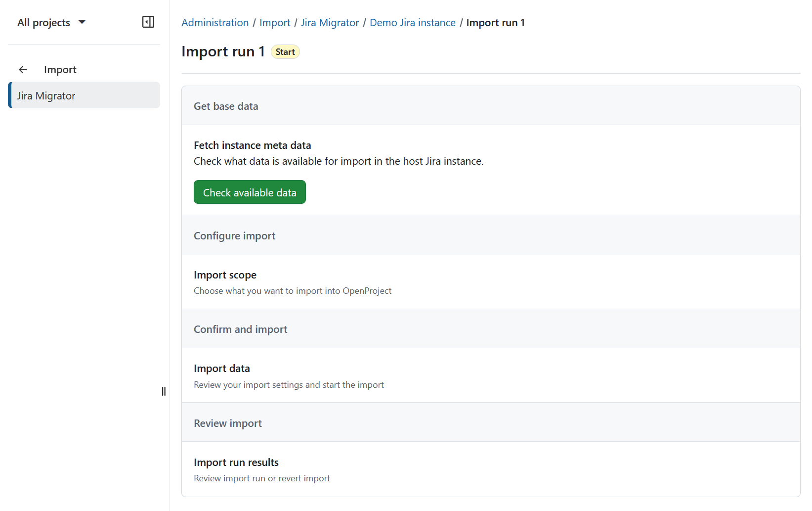Viewport: 812px width, 511px height.
Task: Open the Import breadcrumb link
Action: tap(275, 23)
